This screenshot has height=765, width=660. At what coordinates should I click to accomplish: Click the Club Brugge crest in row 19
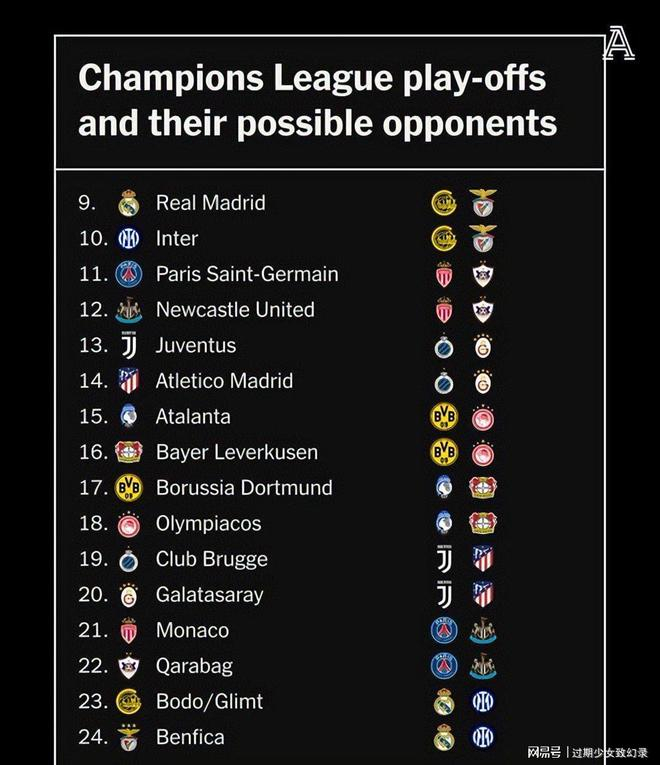(128, 559)
